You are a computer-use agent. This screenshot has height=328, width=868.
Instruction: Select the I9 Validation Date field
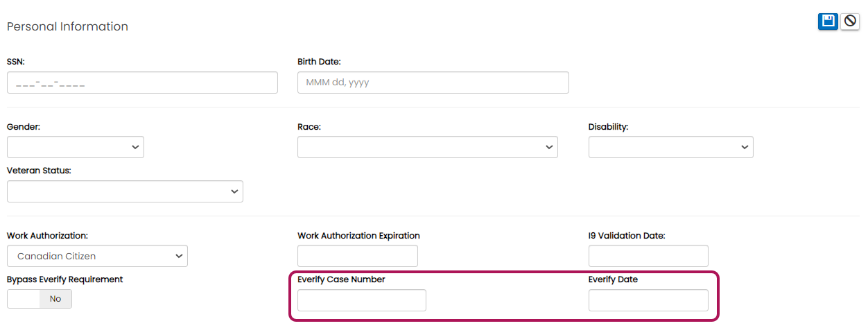(648, 256)
